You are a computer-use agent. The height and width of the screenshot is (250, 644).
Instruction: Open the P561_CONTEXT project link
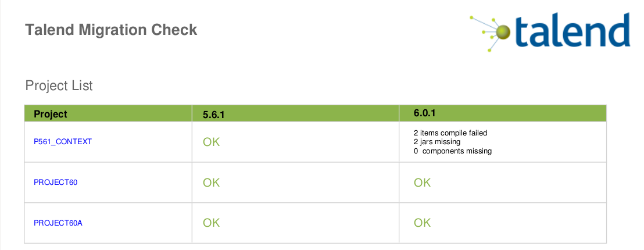pyautogui.click(x=63, y=141)
